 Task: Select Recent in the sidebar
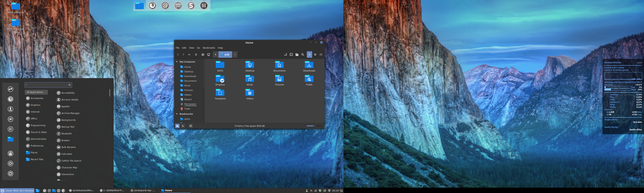[188, 99]
